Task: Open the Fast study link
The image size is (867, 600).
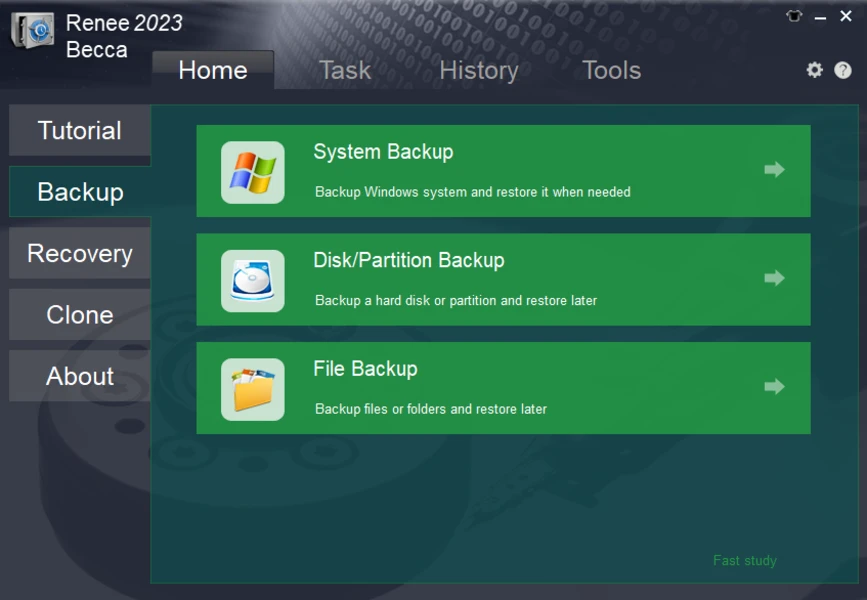Action: (745, 561)
